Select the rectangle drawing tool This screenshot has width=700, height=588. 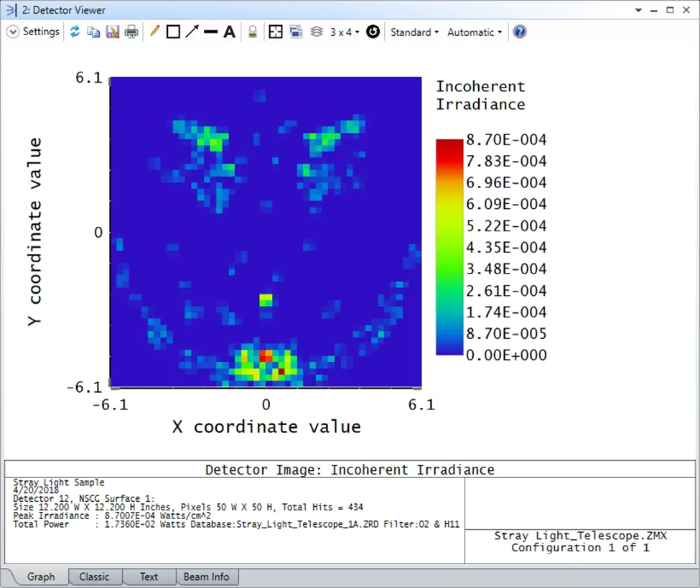pyautogui.click(x=172, y=32)
